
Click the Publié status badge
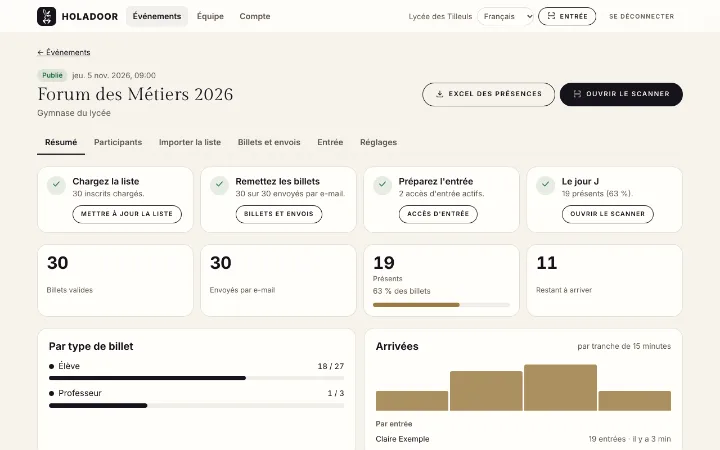[x=52, y=75]
